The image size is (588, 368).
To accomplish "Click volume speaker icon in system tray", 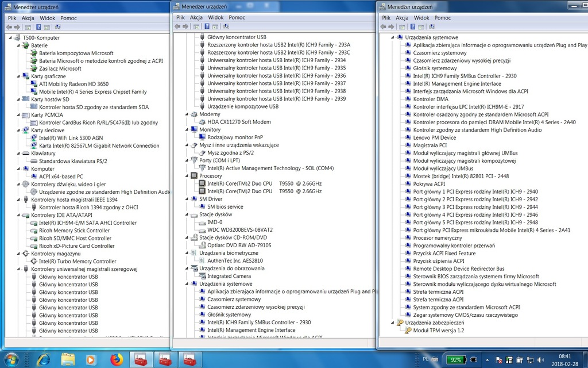I will click(x=540, y=360).
